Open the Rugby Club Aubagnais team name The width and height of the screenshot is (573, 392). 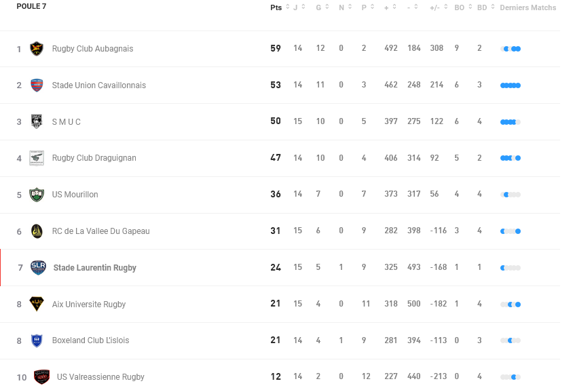(92, 49)
